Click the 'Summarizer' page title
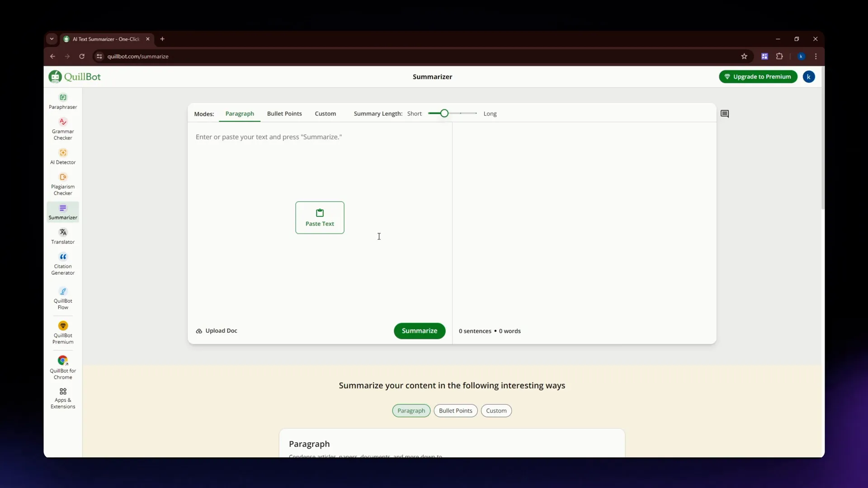 tap(432, 77)
